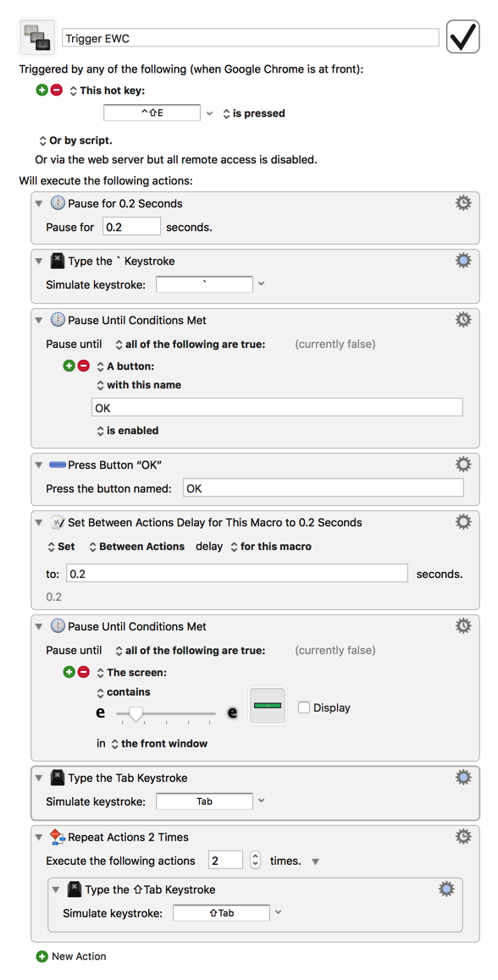Open gear menu of Repeat Actions 2 Times
Viewport: 498px width, 980px height.
(463, 836)
